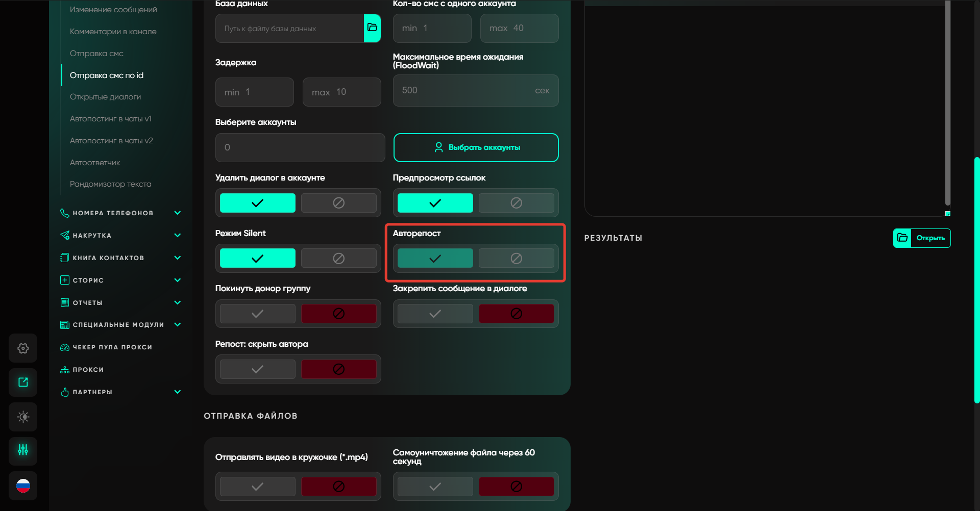Click the Выбрать аккаунты button
980x511 pixels.
click(x=476, y=147)
